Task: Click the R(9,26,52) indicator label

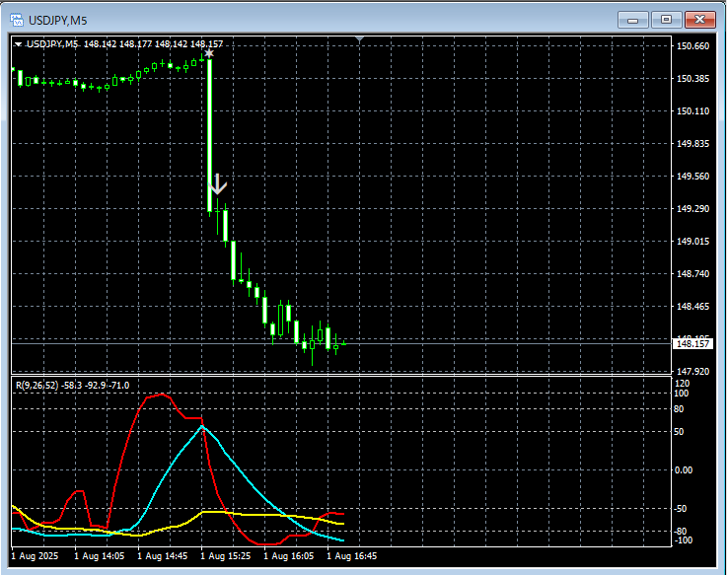Action: [72, 386]
